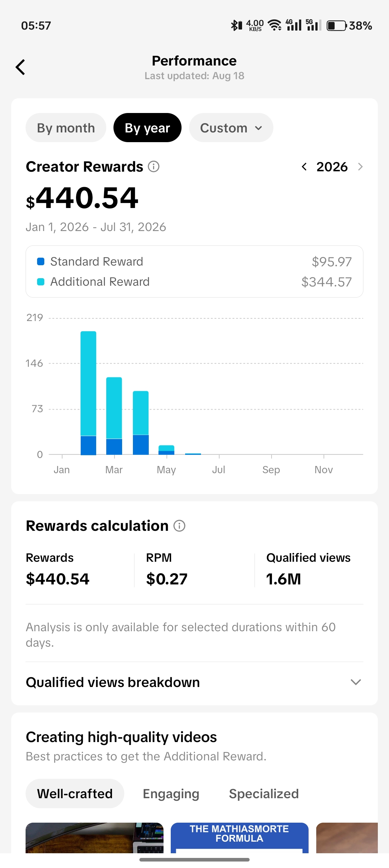Viewport: 389px width, 868px height.
Task: Tap the tallest February chart bar
Action: coord(88,393)
